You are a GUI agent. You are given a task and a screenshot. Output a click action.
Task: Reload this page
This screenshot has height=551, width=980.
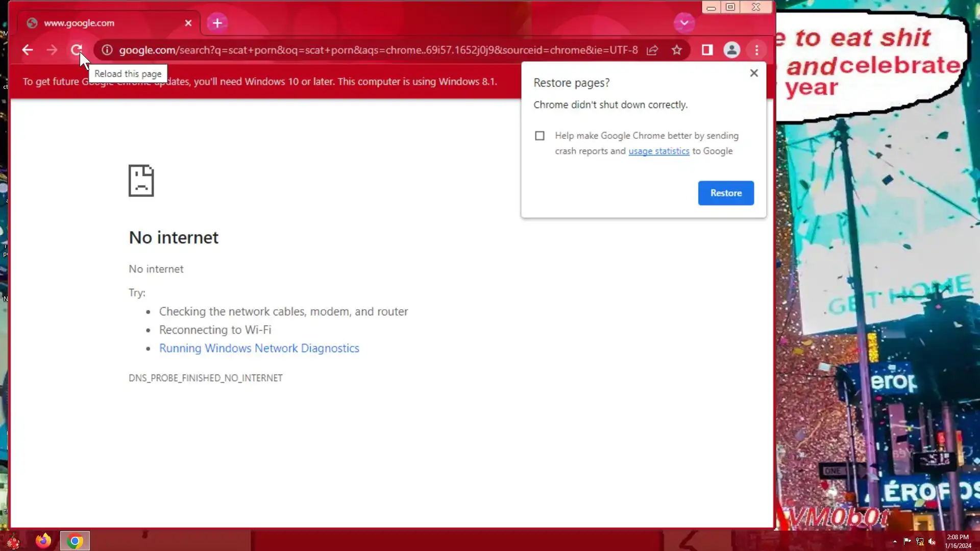[x=76, y=50]
